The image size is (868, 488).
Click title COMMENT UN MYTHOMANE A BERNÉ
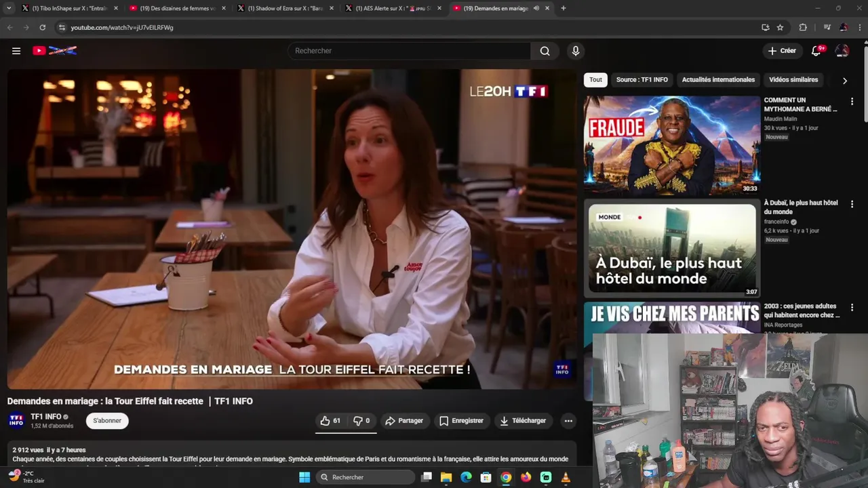tap(800, 104)
